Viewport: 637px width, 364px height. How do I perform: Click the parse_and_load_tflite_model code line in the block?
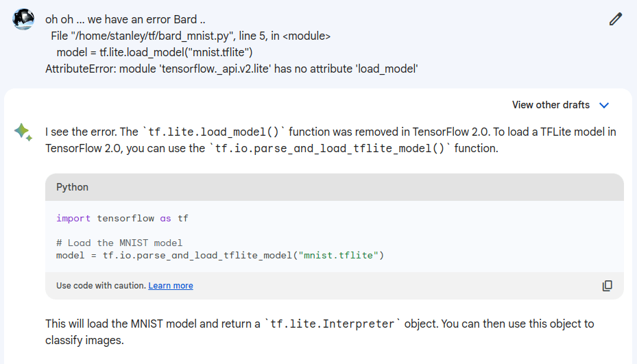point(219,255)
